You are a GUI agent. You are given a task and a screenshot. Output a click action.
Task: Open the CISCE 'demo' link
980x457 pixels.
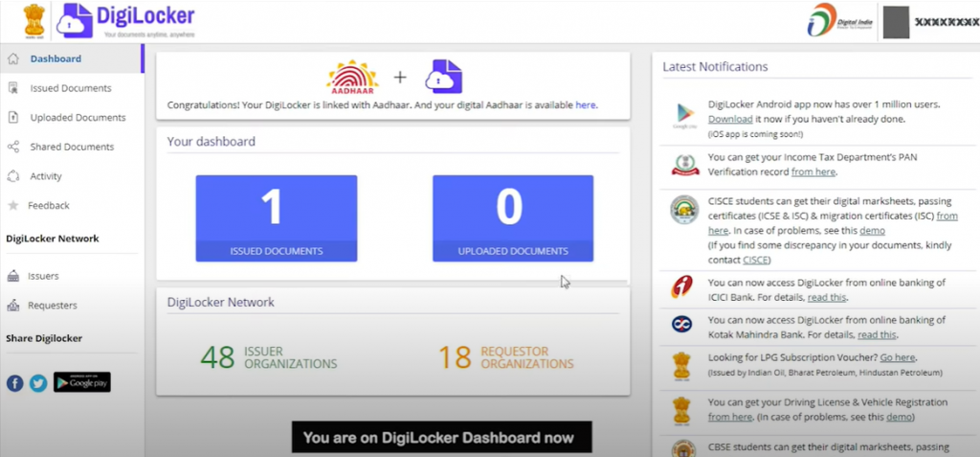point(873,230)
